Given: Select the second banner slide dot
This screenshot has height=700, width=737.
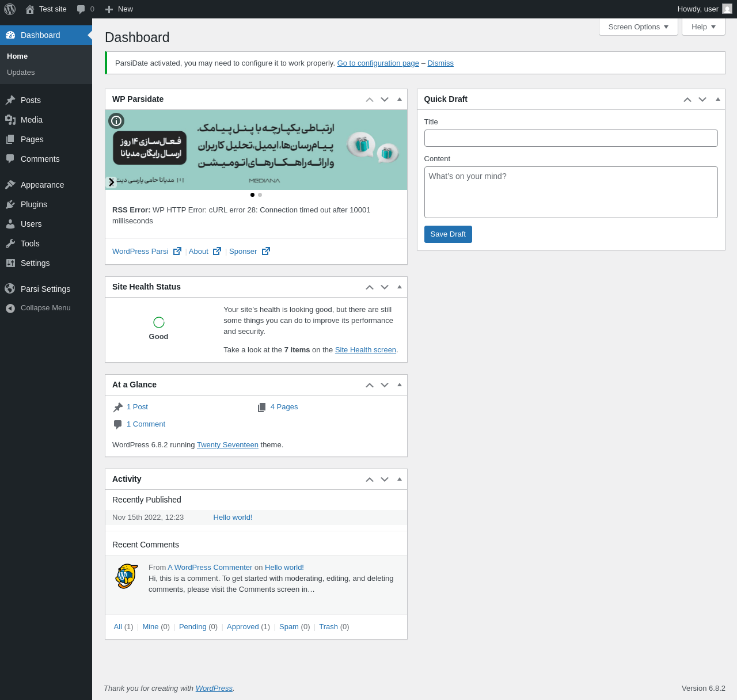Looking at the screenshot, I should 260,195.
